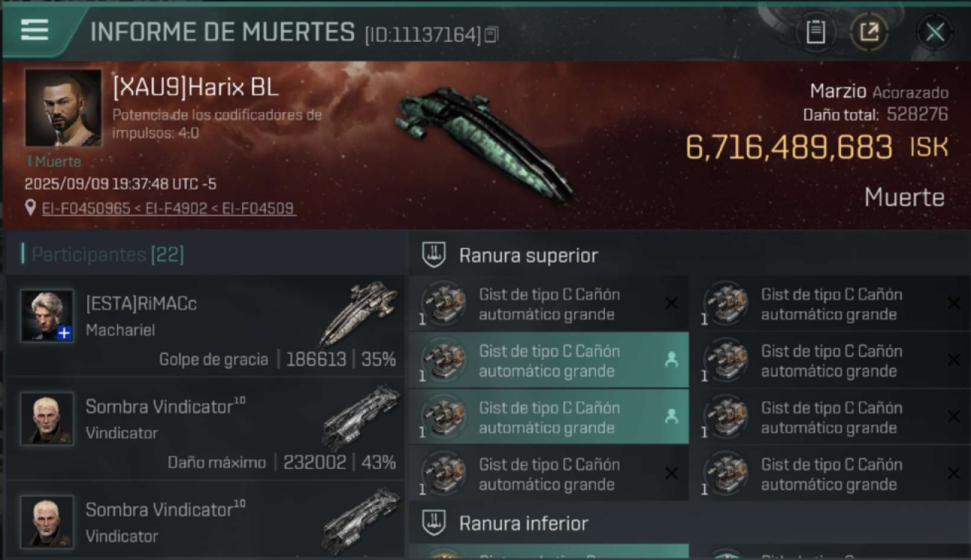
Task: Close the Informe de Muertes window
Action: coord(934,32)
